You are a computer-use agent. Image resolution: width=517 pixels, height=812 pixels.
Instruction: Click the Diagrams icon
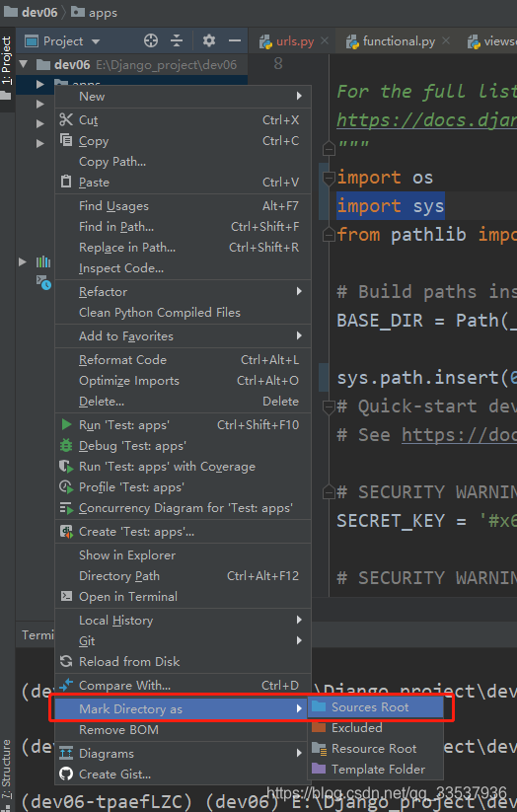tap(66, 753)
